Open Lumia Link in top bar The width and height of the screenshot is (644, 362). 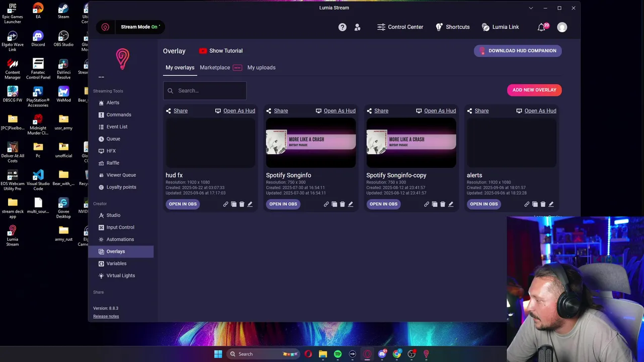[500, 27]
